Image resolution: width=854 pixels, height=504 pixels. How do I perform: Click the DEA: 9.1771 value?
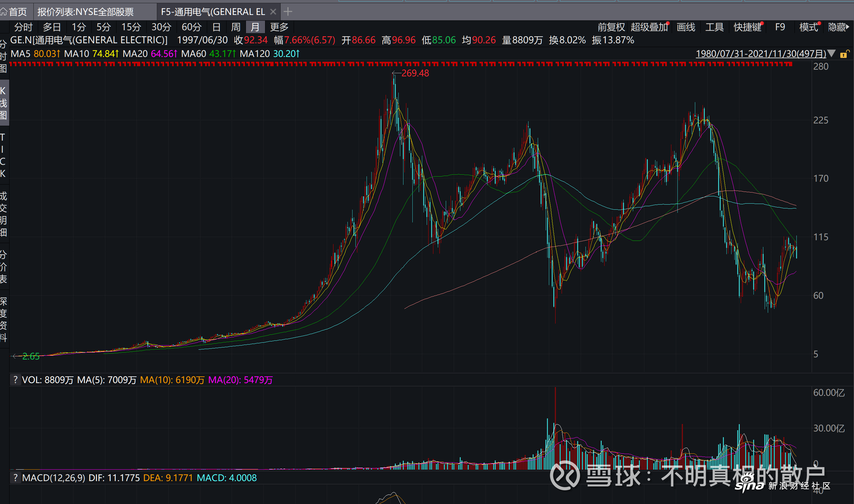coord(168,478)
